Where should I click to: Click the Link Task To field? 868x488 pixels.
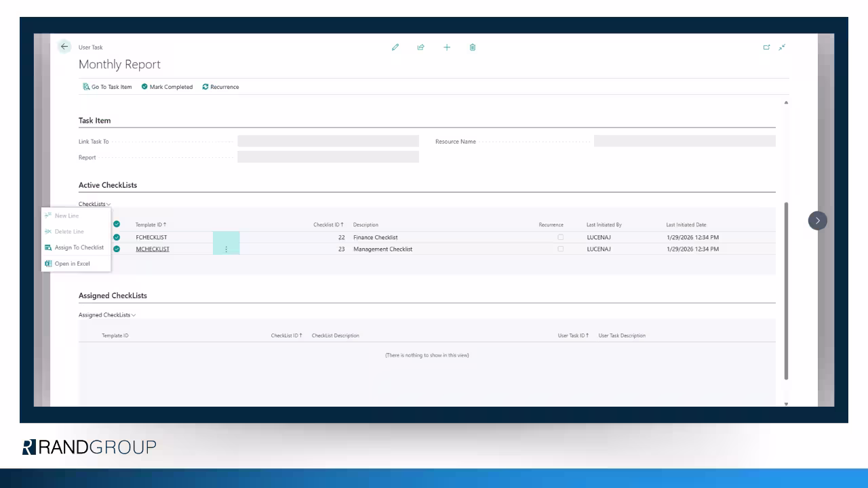click(x=328, y=142)
